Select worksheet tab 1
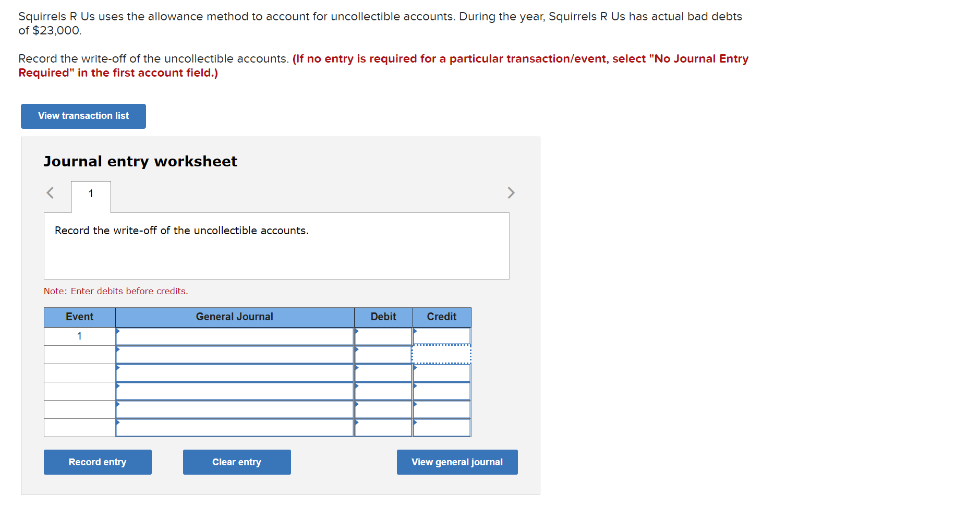 click(x=90, y=194)
